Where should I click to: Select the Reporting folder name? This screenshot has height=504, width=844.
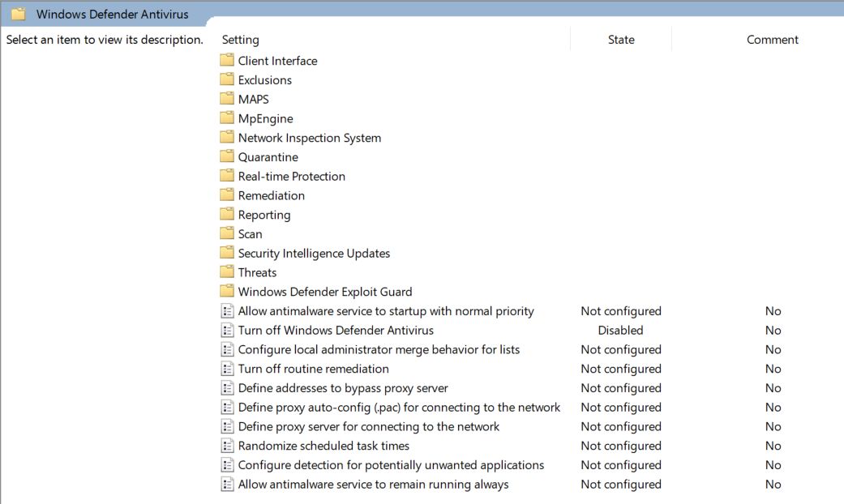pos(264,216)
